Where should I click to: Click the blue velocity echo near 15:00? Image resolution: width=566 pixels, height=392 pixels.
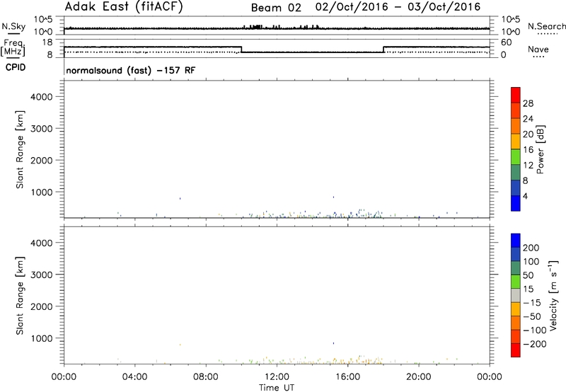[x=333, y=343]
